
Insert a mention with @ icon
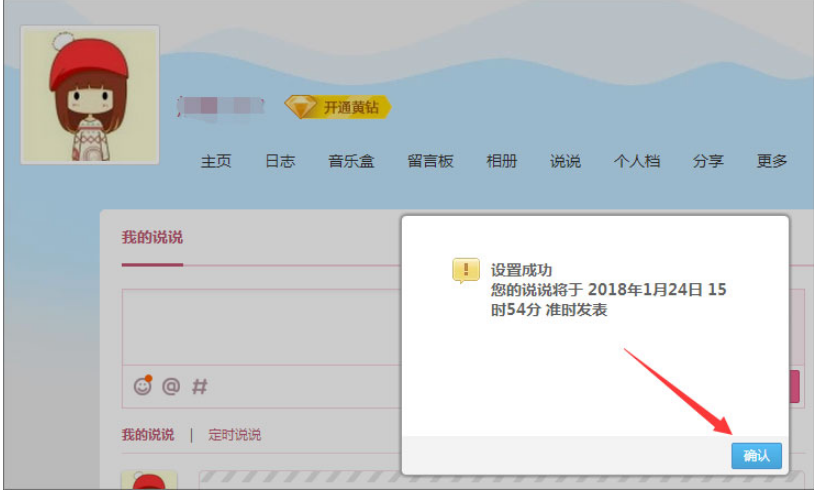171,386
